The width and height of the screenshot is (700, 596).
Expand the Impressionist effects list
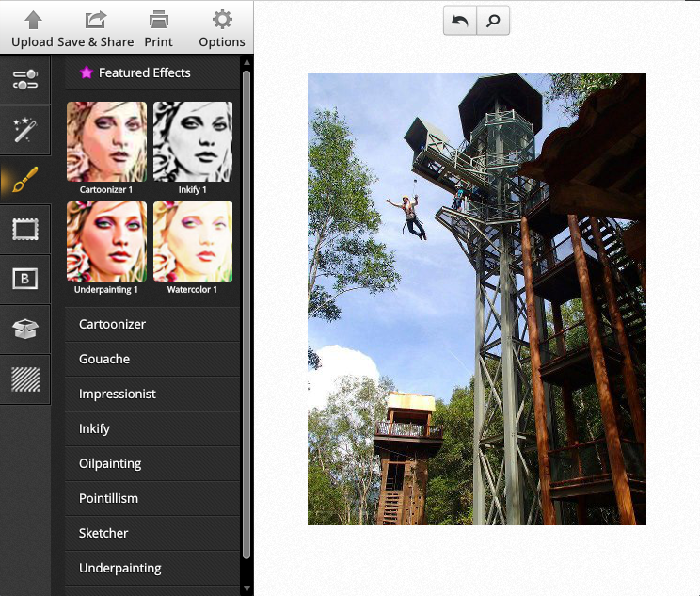click(x=152, y=394)
